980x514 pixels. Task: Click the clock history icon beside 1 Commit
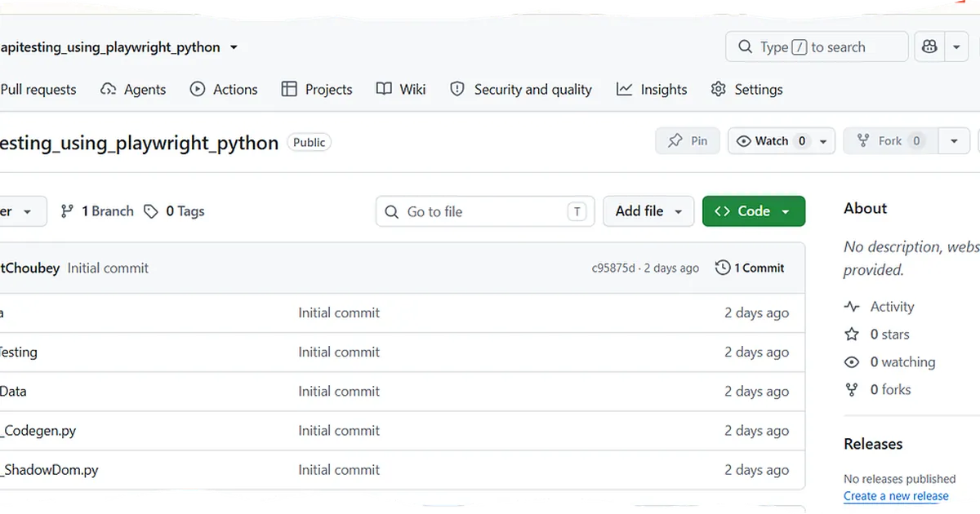(x=723, y=268)
